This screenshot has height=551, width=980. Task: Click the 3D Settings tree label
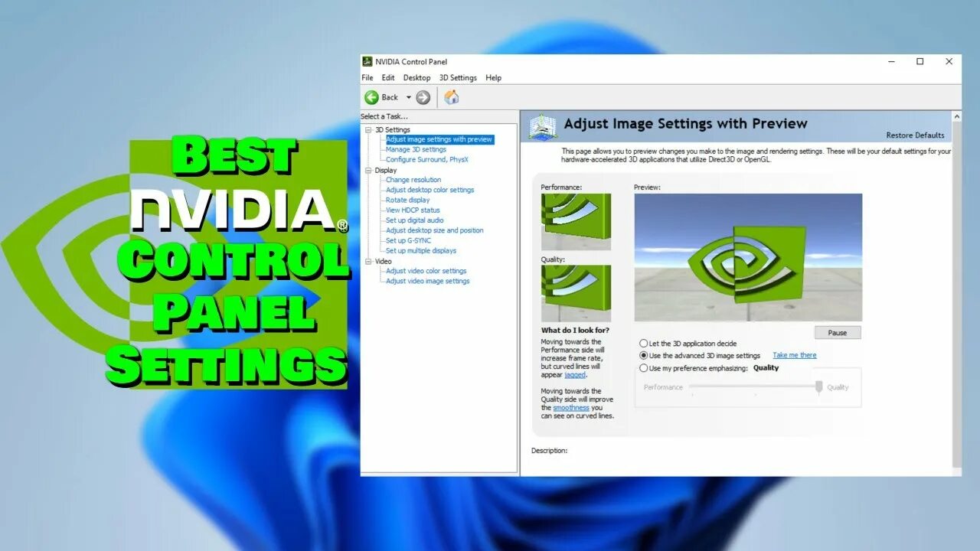[393, 130]
